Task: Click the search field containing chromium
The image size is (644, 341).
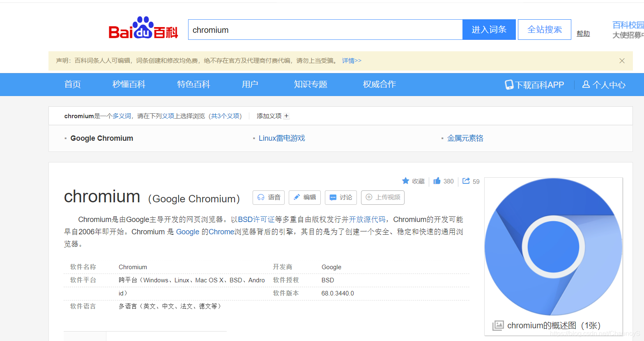Action: [325, 30]
